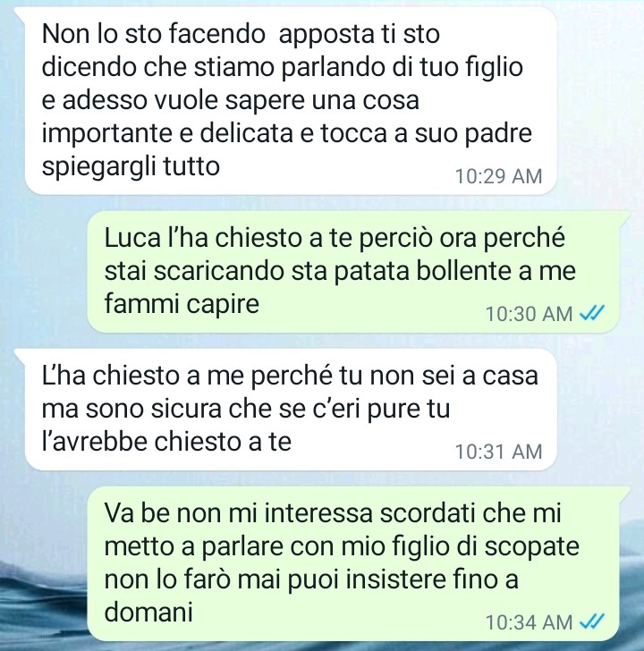This screenshot has width=644, height=651.
Task: Click the 10:34 AM timestamp
Action: pyautogui.click(x=529, y=622)
